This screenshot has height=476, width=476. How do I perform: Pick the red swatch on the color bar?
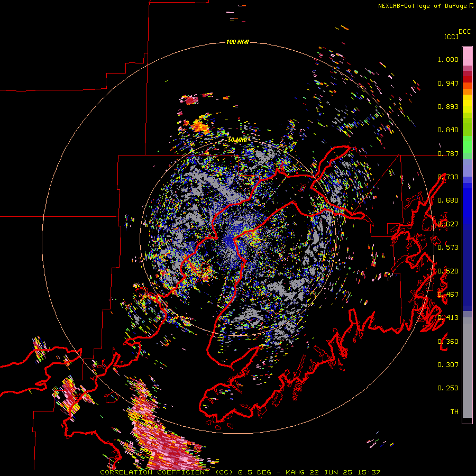tap(467, 79)
